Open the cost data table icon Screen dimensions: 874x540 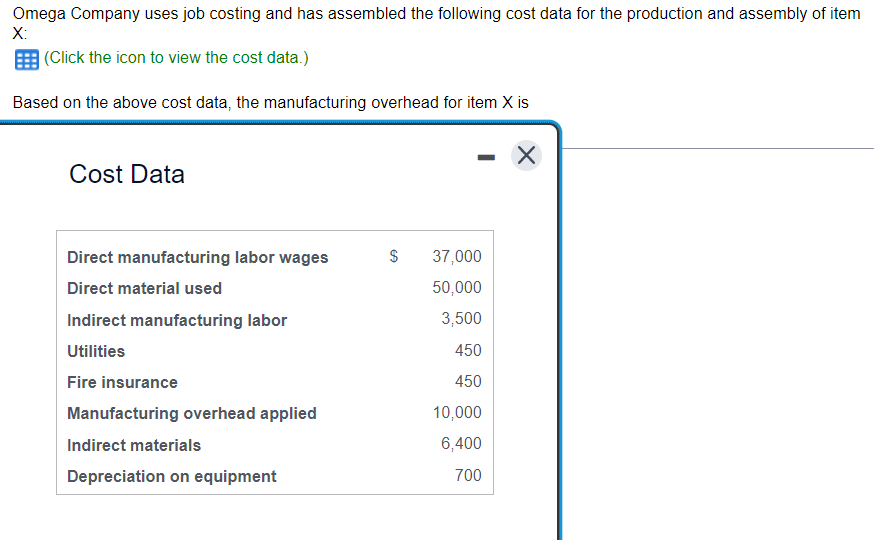tap(27, 59)
